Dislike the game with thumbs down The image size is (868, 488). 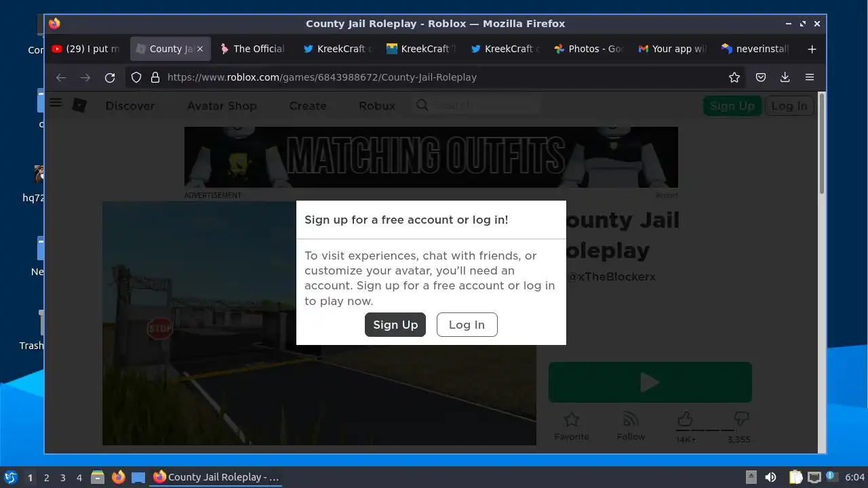click(x=741, y=420)
